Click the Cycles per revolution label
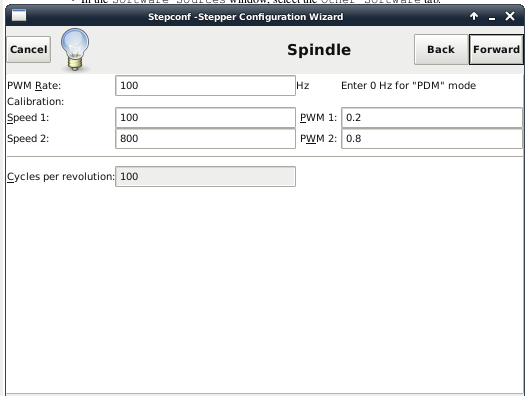This screenshot has height=396, width=525. coord(61,177)
